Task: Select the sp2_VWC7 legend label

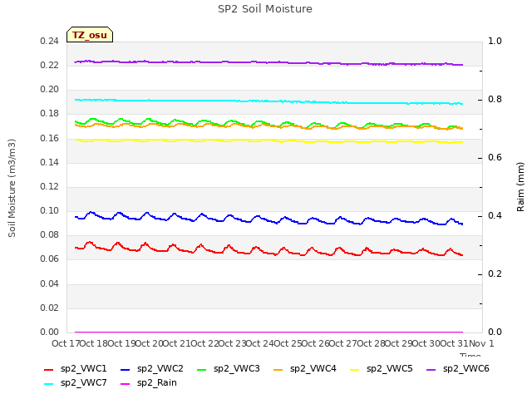Action: pos(83,383)
